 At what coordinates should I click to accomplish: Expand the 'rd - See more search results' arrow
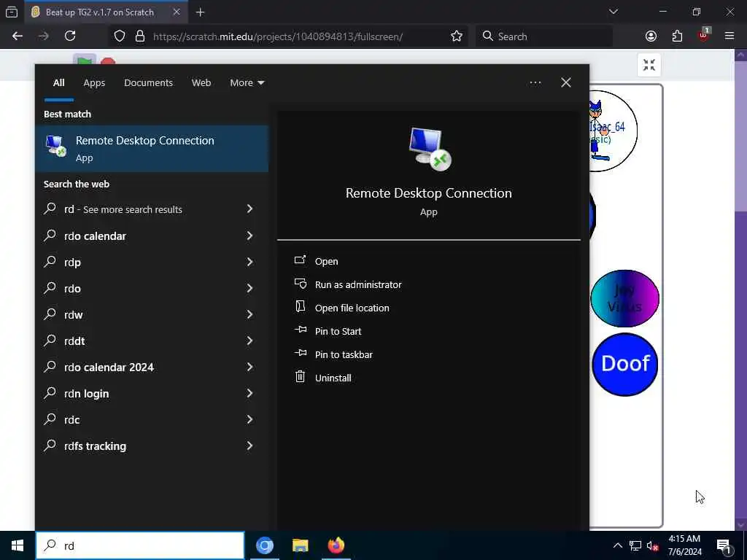(249, 209)
